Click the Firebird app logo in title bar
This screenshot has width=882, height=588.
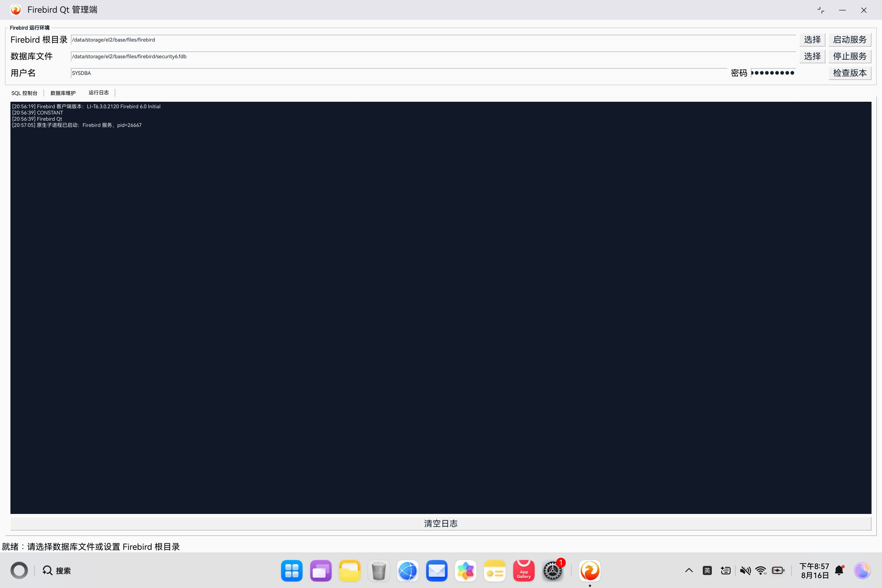[x=16, y=10]
